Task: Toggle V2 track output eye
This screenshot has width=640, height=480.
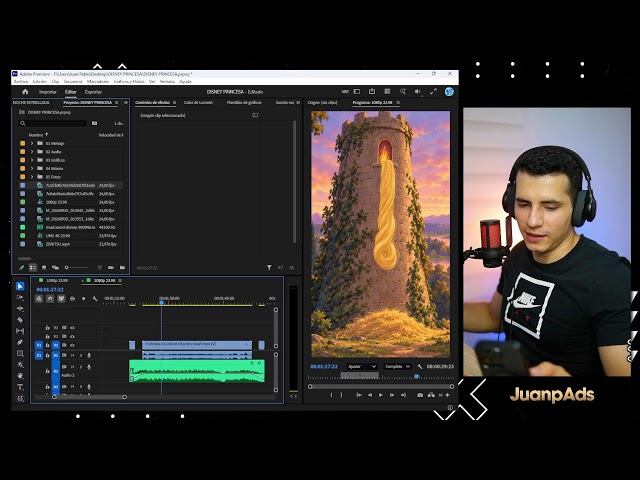Action: point(72,336)
